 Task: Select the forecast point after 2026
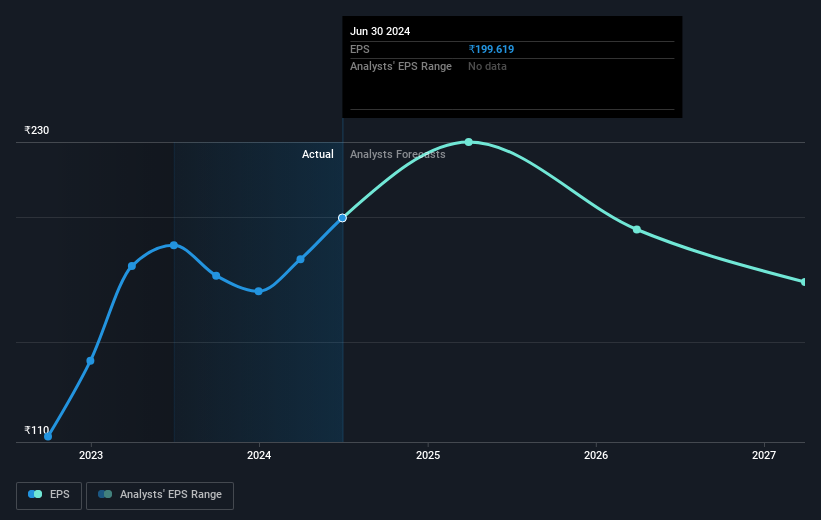click(637, 229)
